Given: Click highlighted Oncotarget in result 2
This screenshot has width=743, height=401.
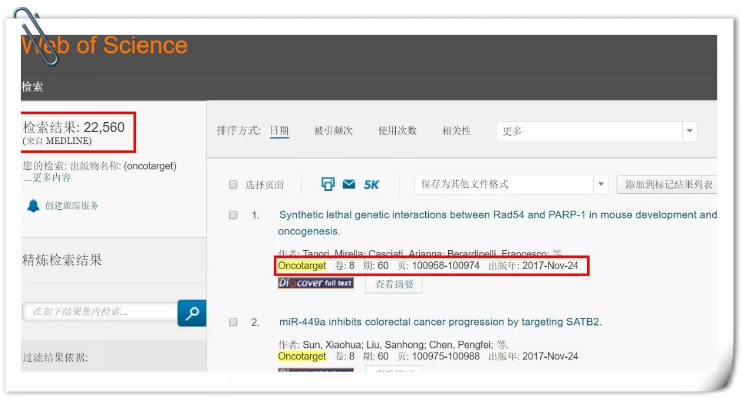Looking at the screenshot, I should (302, 356).
